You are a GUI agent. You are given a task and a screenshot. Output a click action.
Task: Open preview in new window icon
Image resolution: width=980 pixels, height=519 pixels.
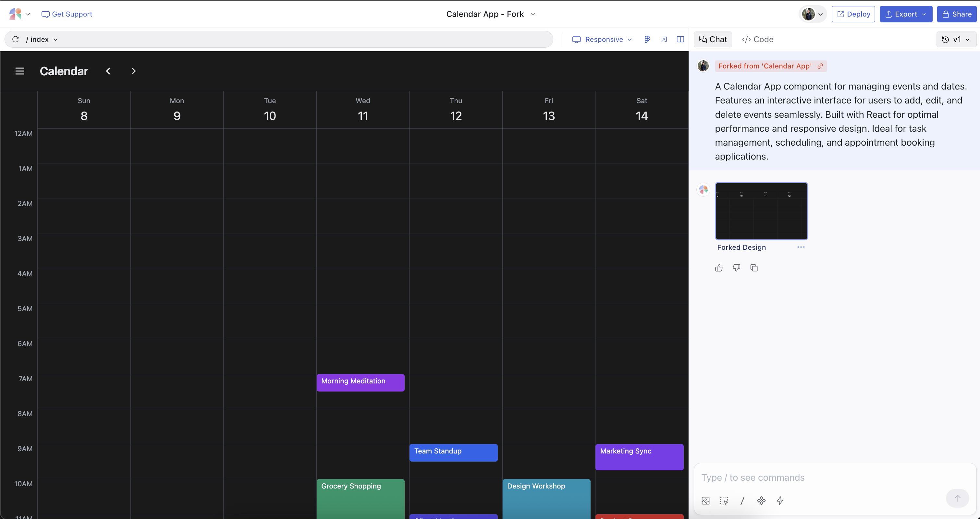click(664, 39)
